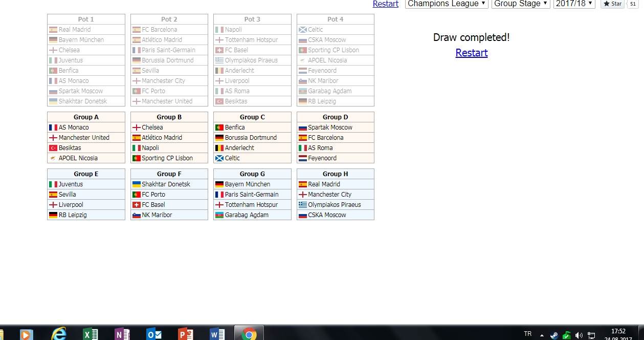The image size is (644, 340).
Task: Open the 2017/18 season dropdown
Action: pos(574,4)
